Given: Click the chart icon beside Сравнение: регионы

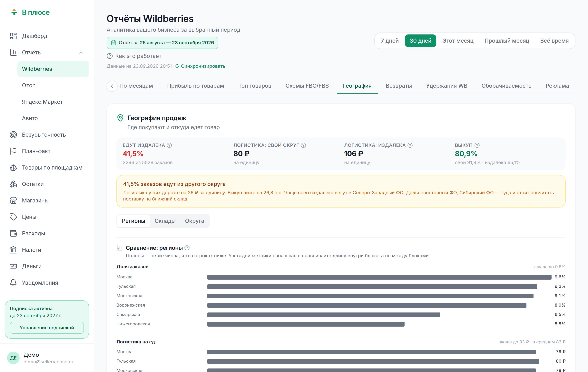Looking at the screenshot, I should pyautogui.click(x=119, y=248).
